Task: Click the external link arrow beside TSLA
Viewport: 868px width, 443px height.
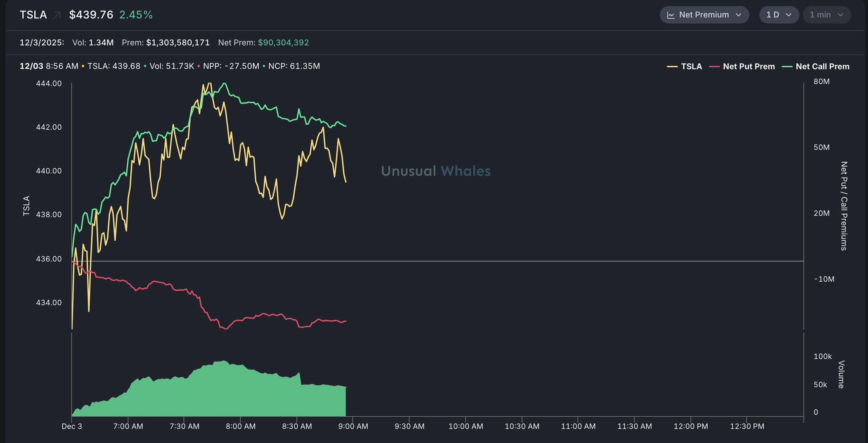Action: tap(57, 15)
